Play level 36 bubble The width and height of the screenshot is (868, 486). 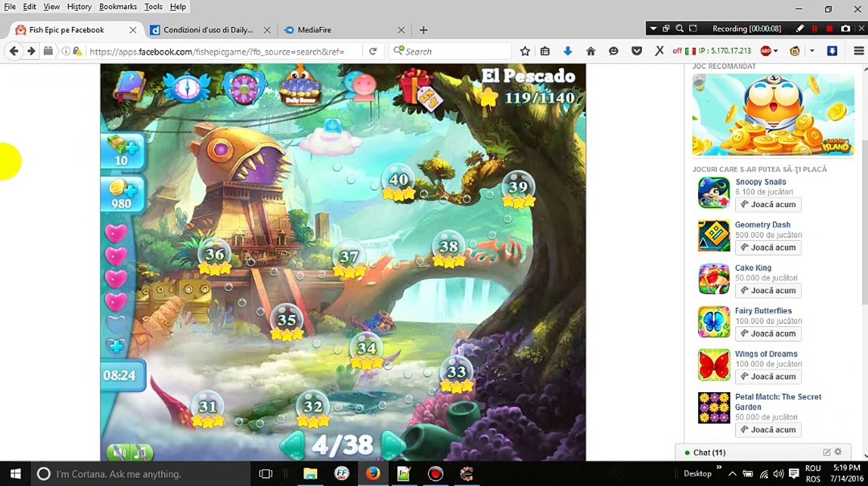point(214,257)
